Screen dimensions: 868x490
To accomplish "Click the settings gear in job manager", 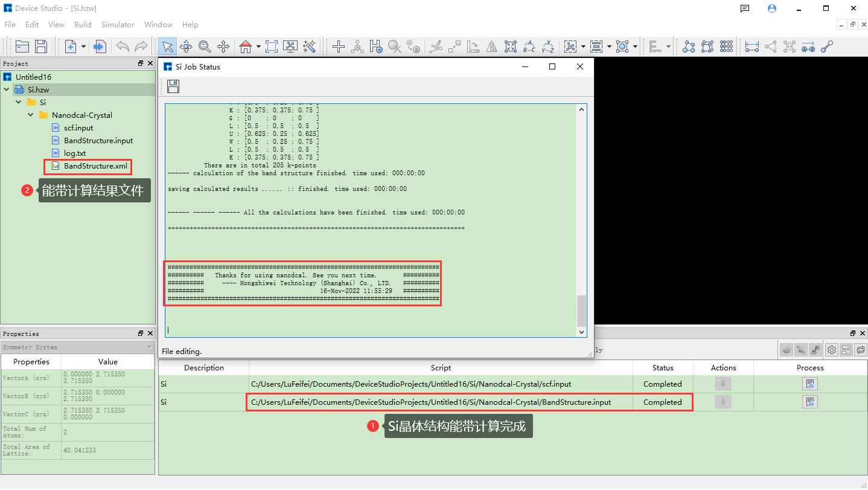I will coord(832,349).
